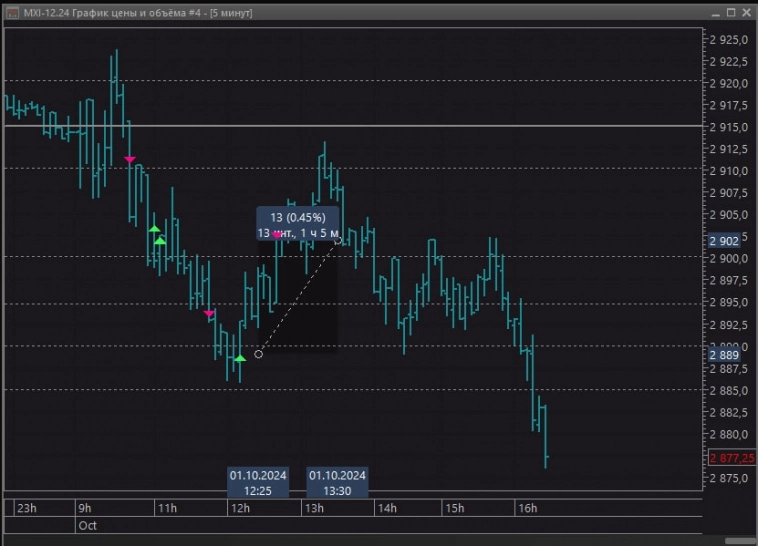Click the ruler start point circle

tap(259, 354)
